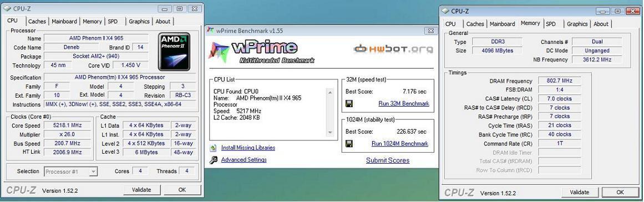Click the floppy disk icon beside Run 32M Benchmark

349,104
